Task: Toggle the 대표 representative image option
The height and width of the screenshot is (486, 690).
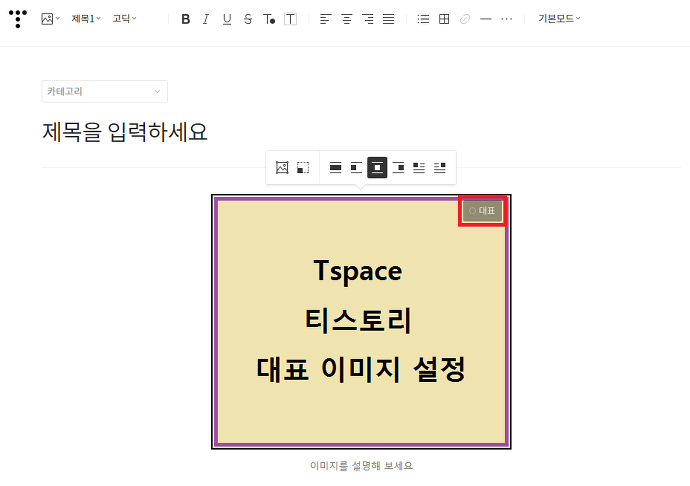Action: 482,211
